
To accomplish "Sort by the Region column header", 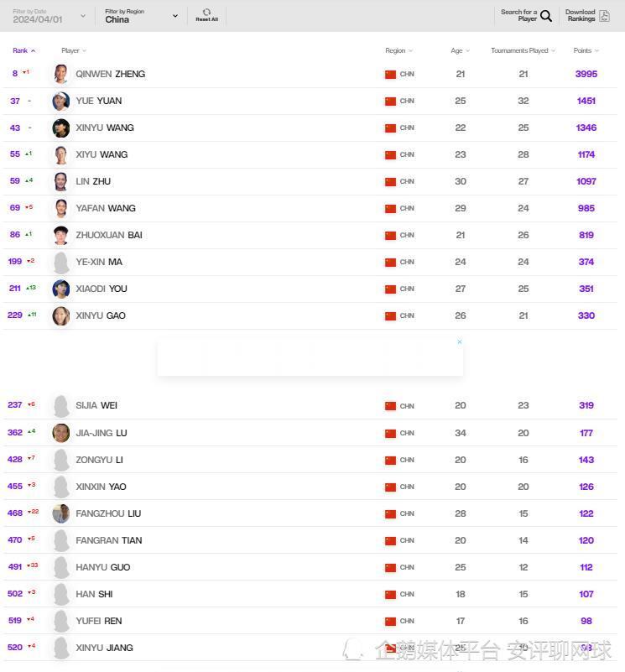I will pos(398,50).
